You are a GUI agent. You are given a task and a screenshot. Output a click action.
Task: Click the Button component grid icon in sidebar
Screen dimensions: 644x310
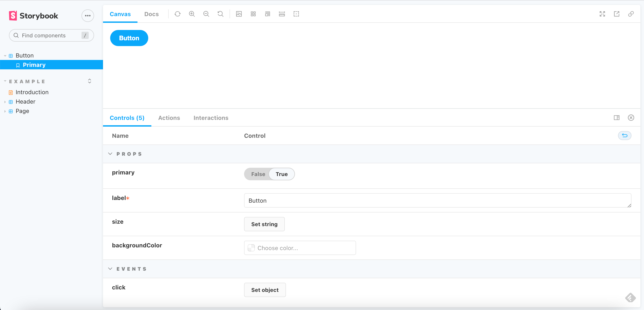click(11, 56)
